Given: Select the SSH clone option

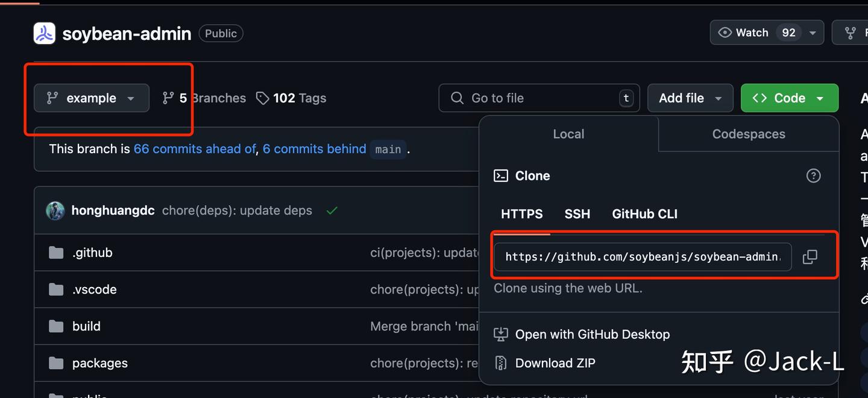Looking at the screenshot, I should point(577,213).
